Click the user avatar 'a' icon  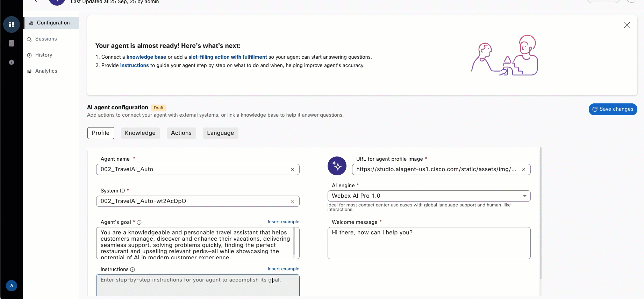(x=12, y=286)
